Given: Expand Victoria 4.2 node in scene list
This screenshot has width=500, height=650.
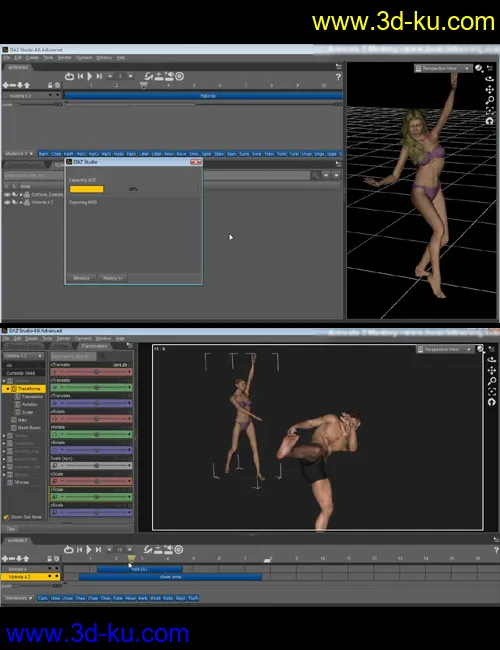Looking at the screenshot, I should [21, 202].
